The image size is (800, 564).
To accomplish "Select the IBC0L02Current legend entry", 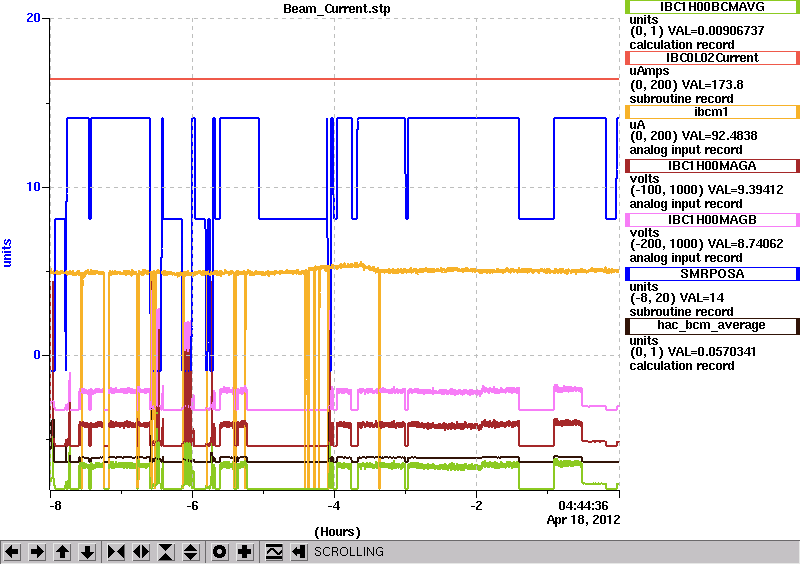I will [712, 58].
